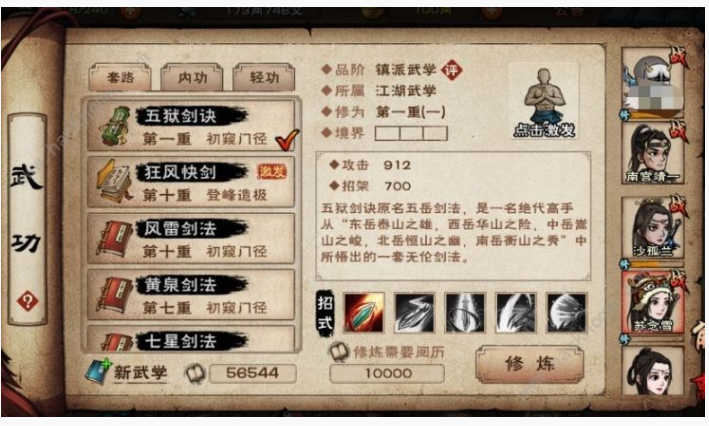The width and height of the screenshot is (709, 426).
Task: Choose the 沙孤兰 character portrait
Action: (652, 227)
